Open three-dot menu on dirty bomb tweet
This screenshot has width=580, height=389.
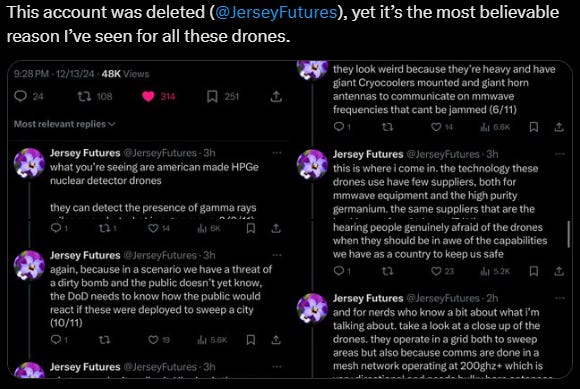point(277,255)
